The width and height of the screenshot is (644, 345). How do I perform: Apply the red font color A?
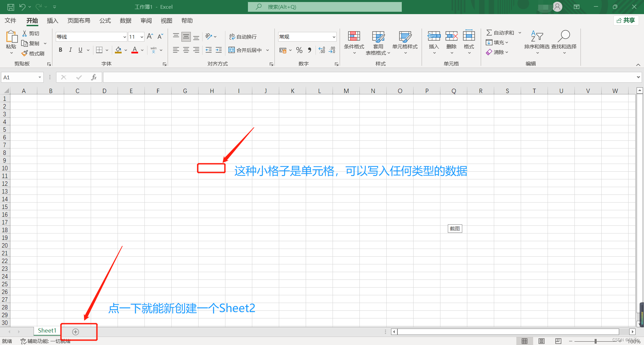tap(135, 50)
